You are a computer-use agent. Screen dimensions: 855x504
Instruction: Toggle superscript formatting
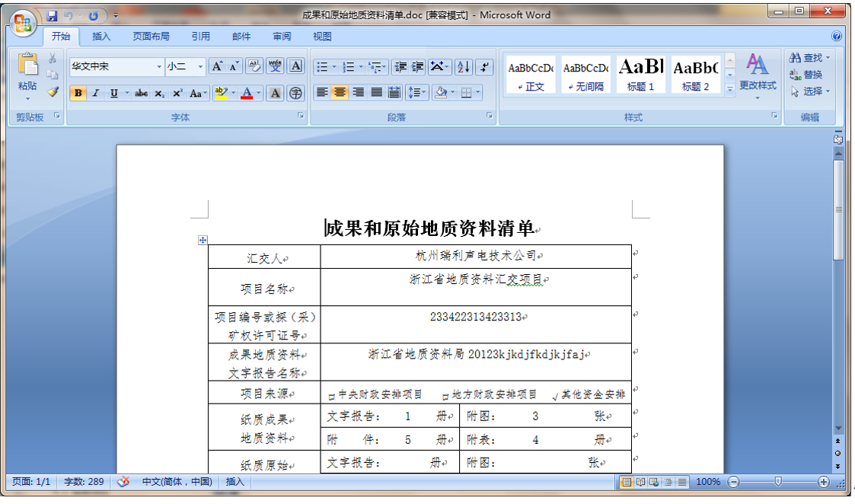(x=177, y=94)
